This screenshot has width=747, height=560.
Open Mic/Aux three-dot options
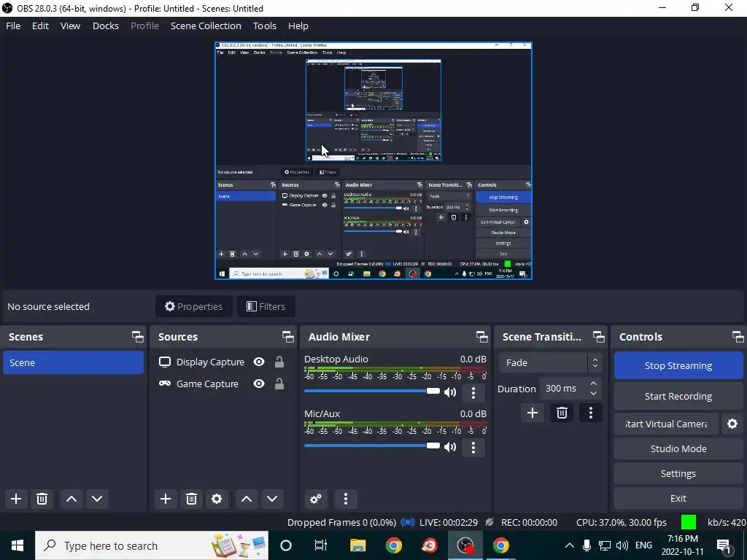point(473,447)
